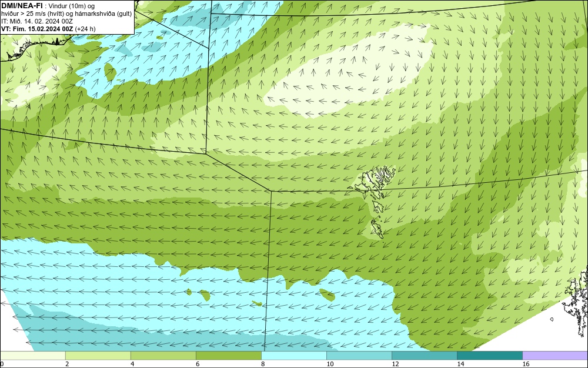Choose the 8-10 m/s light cyan swatch
This screenshot has height=368, width=588.
[293, 356]
